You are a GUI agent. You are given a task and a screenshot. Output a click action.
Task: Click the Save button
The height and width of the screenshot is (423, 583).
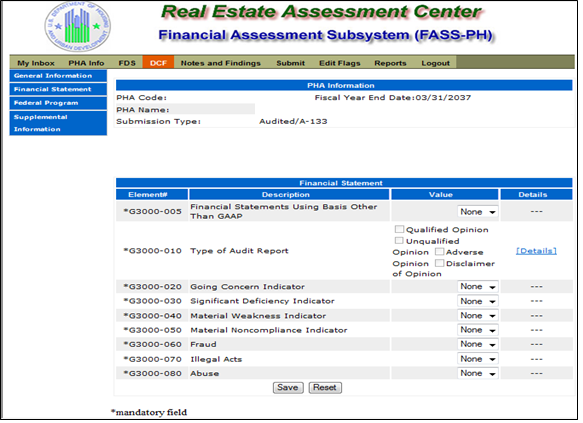[288, 388]
